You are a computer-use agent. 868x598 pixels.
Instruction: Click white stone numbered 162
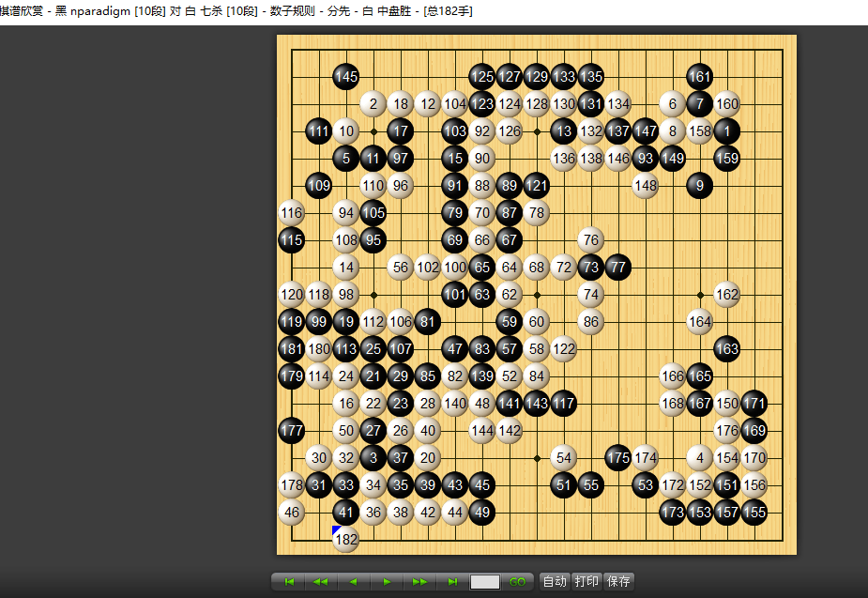727,295
